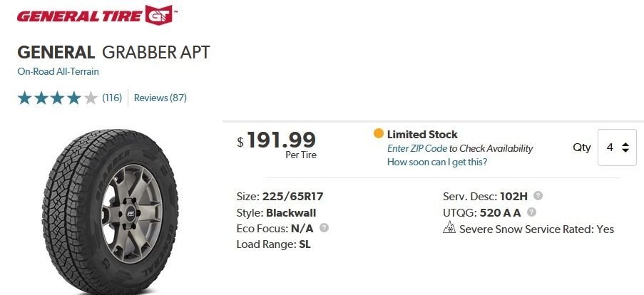Open the Serv. Desc help tooltip icon
Viewport: 644px width, 295px height.
coord(538,195)
